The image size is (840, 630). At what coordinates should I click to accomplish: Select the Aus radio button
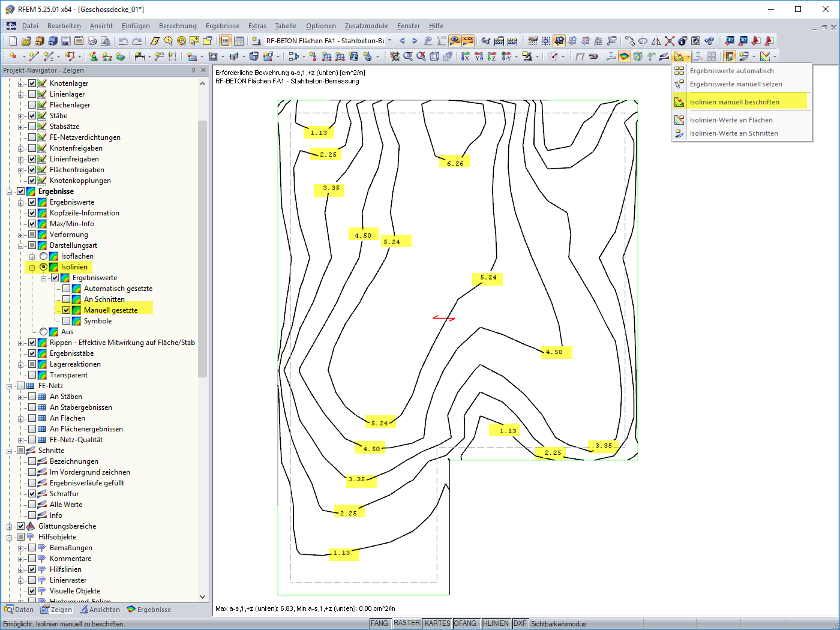pyautogui.click(x=44, y=332)
